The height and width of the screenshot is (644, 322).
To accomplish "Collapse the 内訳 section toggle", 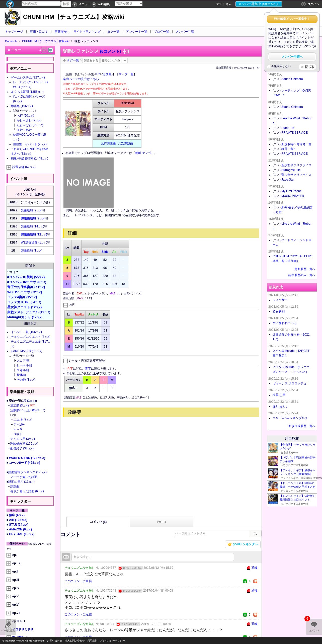I will coord(65,305).
